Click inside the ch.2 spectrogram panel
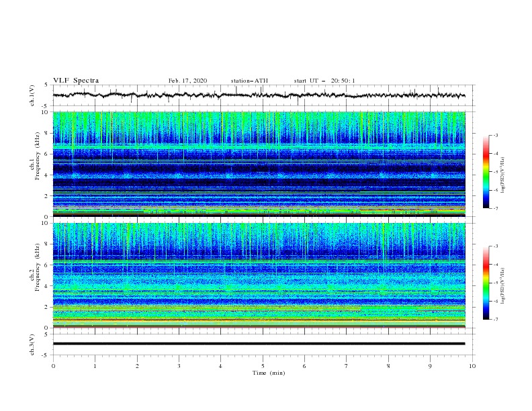 [259, 275]
